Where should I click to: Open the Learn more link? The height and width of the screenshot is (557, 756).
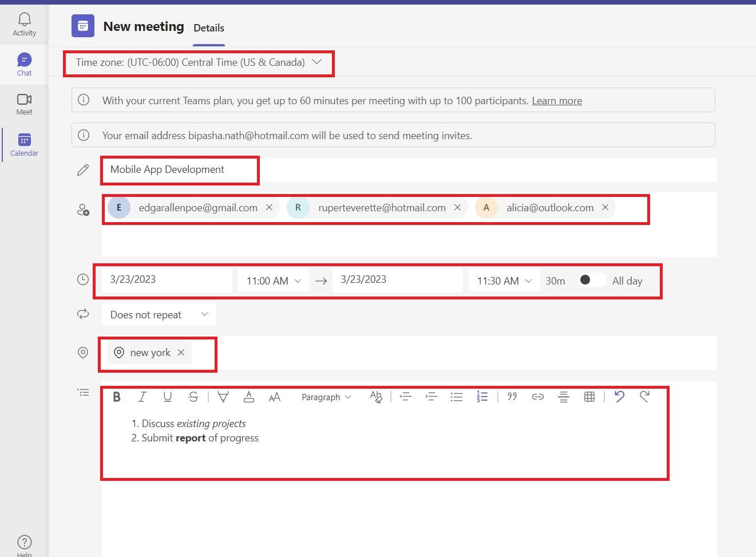click(556, 101)
